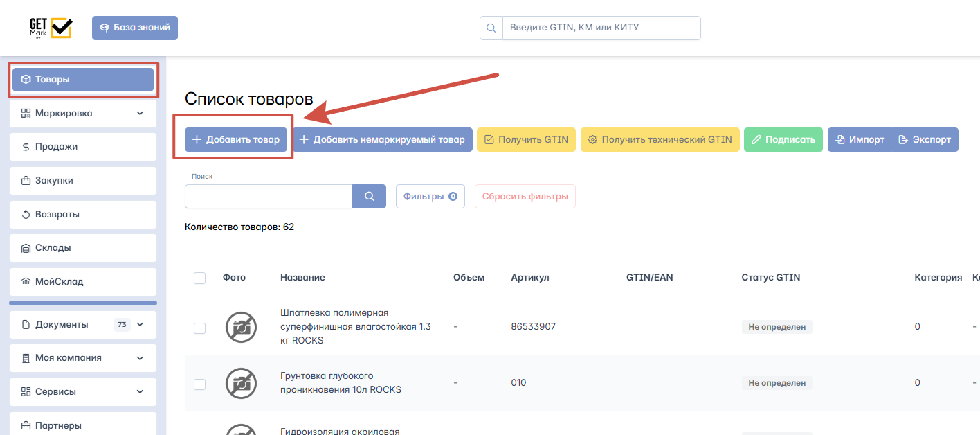Click article number 86533907

tap(534, 326)
